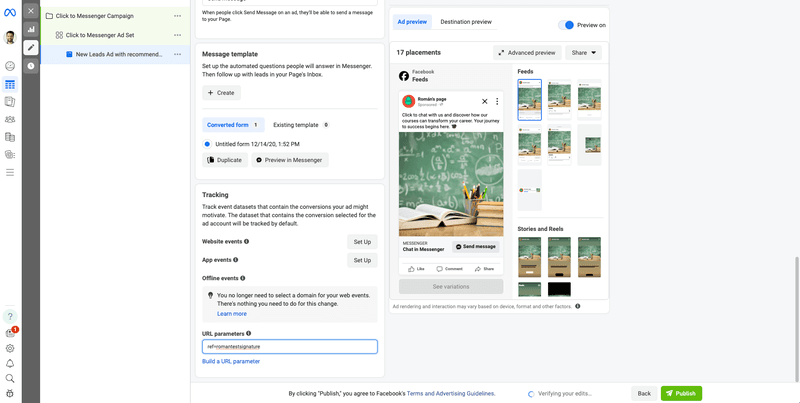Open the account overview gauge icon
This screenshot has height=403, width=800.
(10, 66)
